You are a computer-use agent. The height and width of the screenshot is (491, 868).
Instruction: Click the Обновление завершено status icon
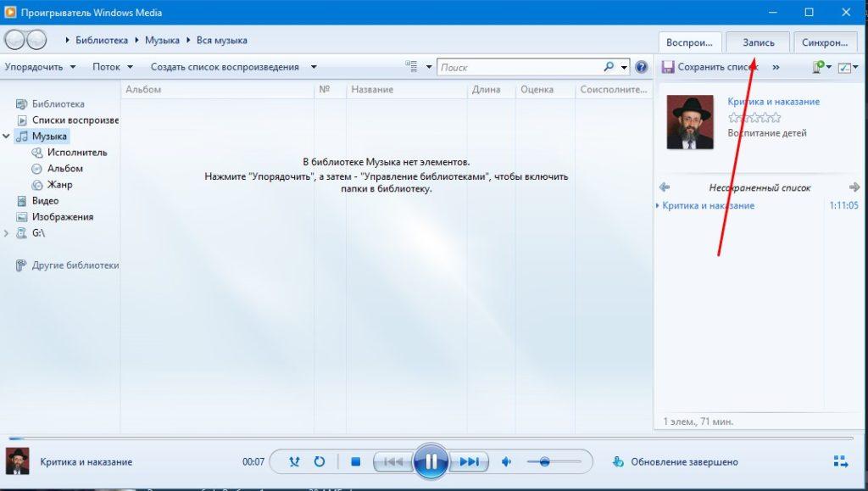[618, 461]
